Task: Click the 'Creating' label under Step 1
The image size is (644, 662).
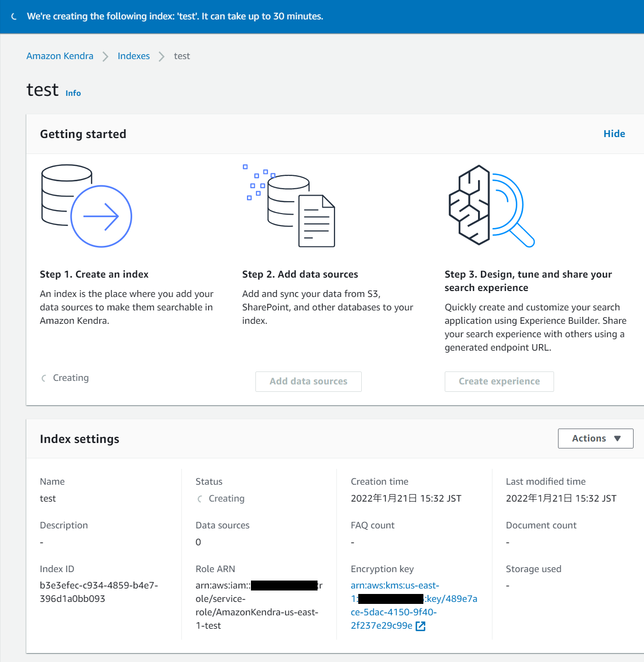Action: point(71,378)
